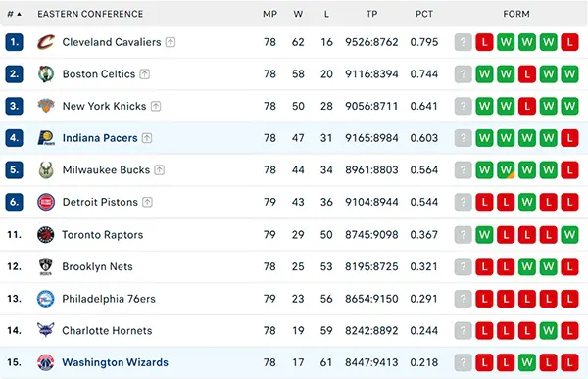This screenshot has height=379, width=588.
Task: Sort table by PCT column header
Action: [x=424, y=14]
